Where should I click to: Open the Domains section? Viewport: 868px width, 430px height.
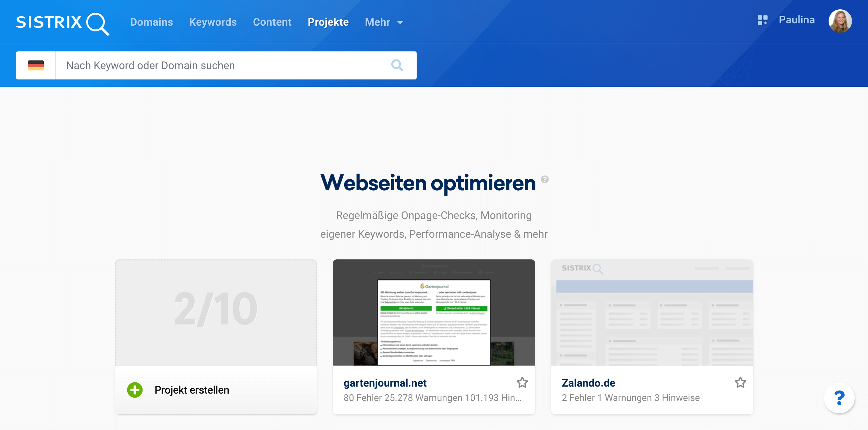click(151, 22)
